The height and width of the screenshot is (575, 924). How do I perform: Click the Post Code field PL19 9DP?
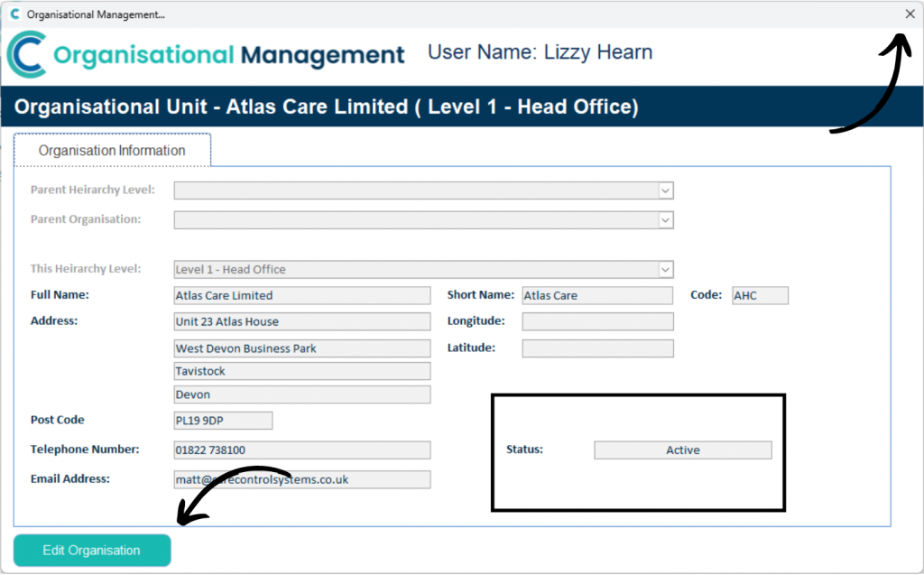(224, 421)
